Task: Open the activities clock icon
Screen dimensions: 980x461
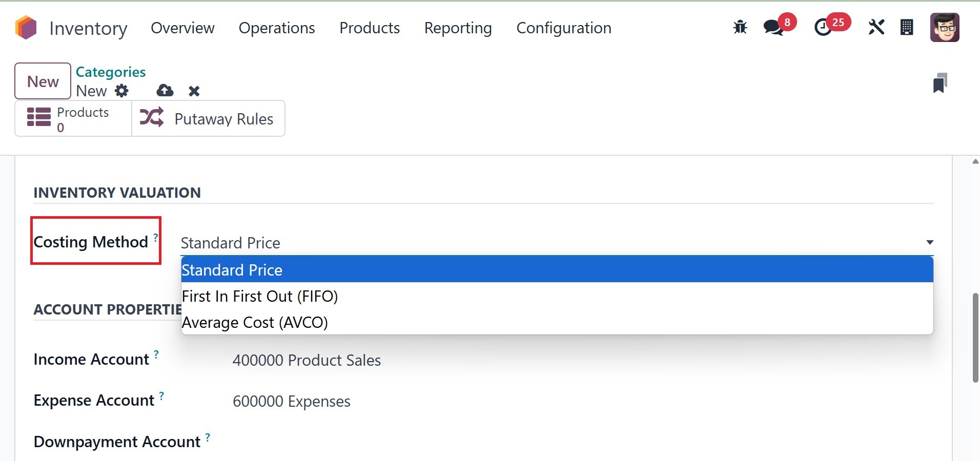Action: pos(823,27)
